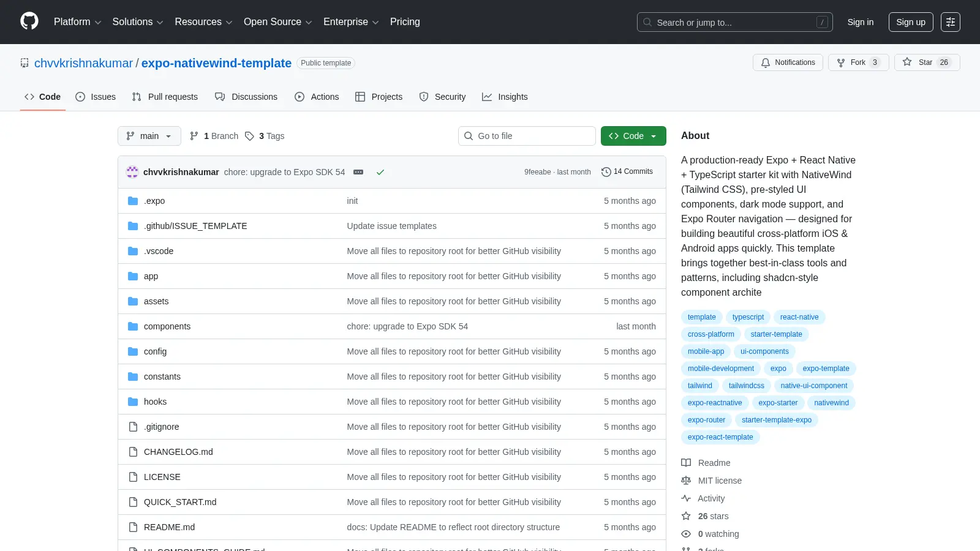Viewport: 980px width, 551px height.
Task: Click the config folder icon
Action: tap(133, 351)
